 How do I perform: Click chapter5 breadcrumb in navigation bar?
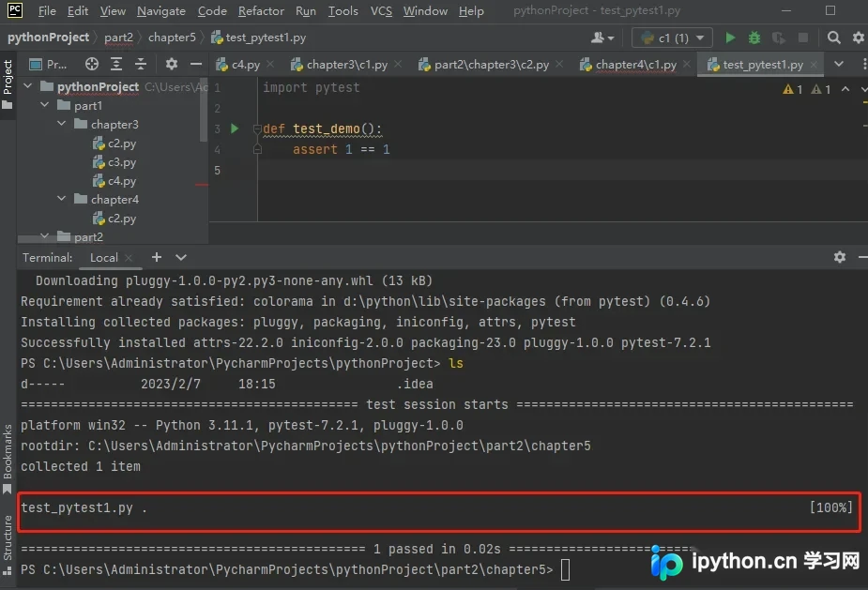(x=172, y=38)
